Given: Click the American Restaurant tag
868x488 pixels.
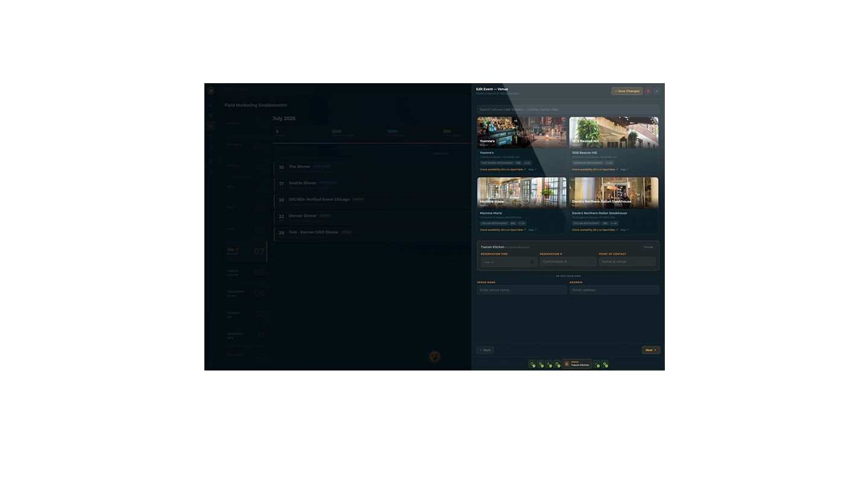Looking at the screenshot, I should [x=588, y=163].
